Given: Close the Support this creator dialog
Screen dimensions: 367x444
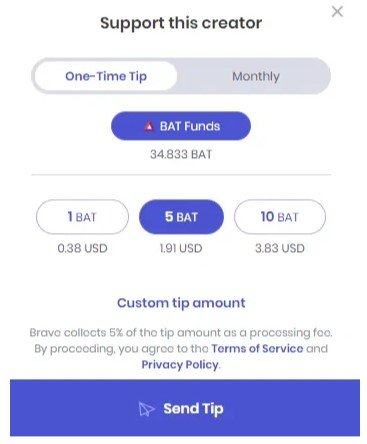Looking at the screenshot, I should click(x=337, y=12).
